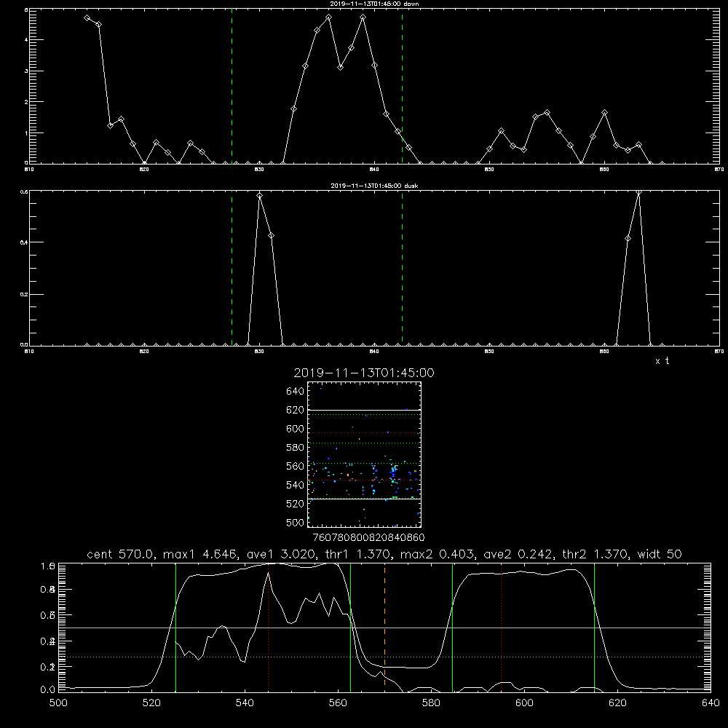728x728 pixels.
Task: Click y-axis label 640 of image map
Action: pos(296,392)
